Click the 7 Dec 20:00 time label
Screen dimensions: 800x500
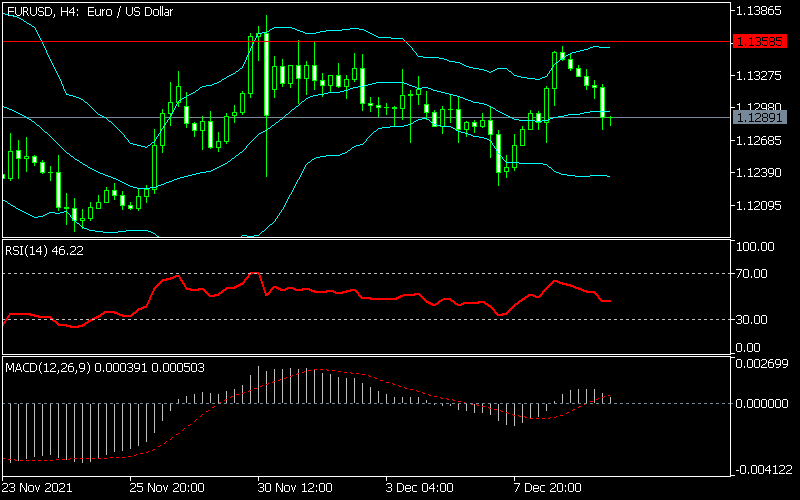tap(547, 487)
